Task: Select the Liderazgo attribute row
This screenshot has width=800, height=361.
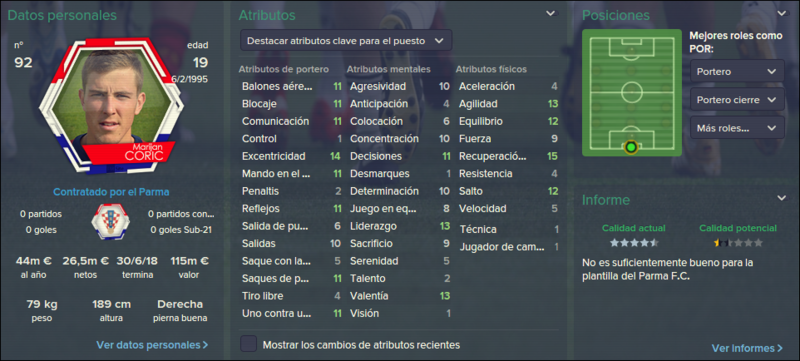Action: click(399, 226)
